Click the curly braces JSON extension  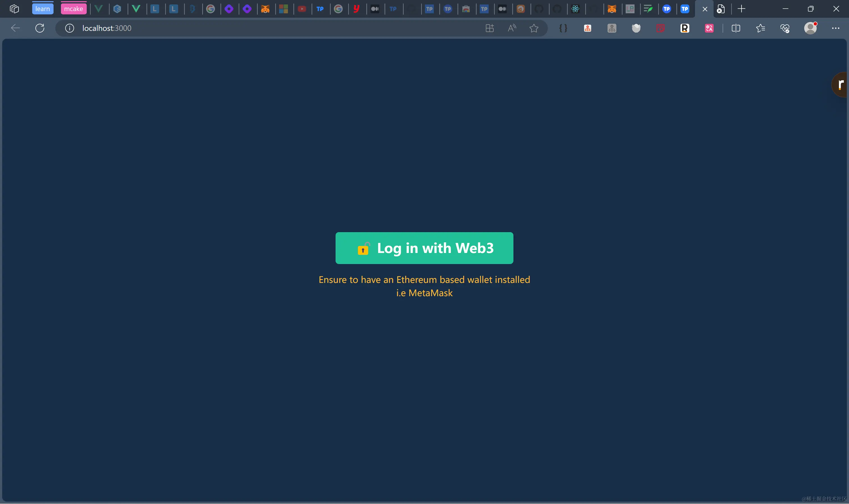(x=563, y=28)
